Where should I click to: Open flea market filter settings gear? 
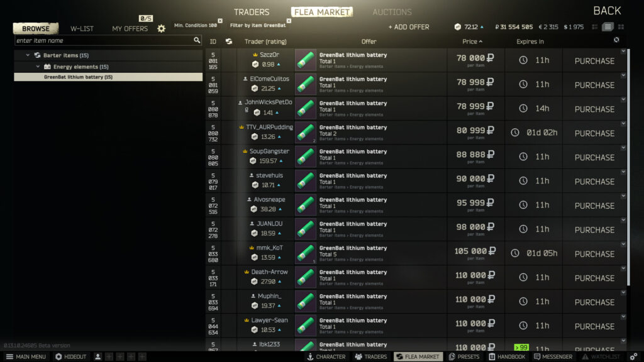coord(161,28)
